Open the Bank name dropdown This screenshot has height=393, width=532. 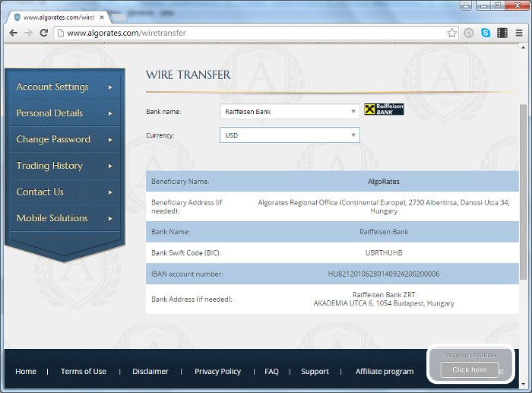click(290, 112)
